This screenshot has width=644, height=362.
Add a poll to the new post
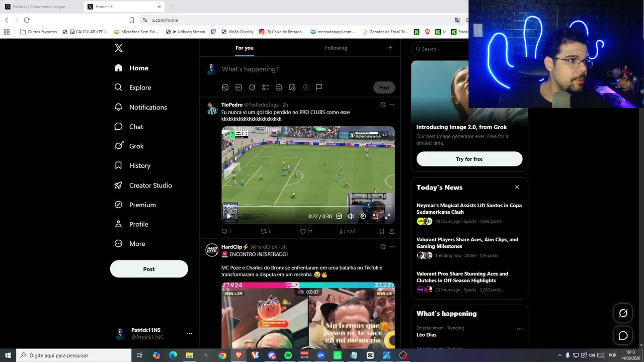266,87
